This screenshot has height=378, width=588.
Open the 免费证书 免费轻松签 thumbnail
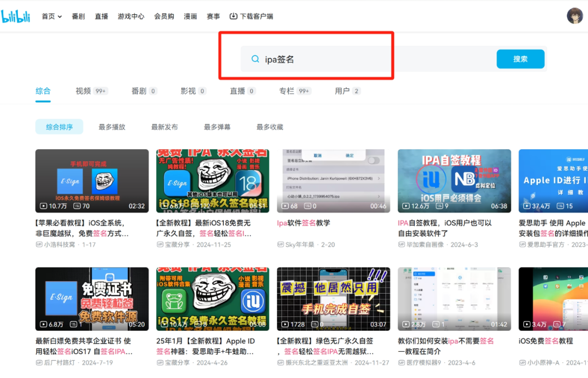[x=92, y=299]
